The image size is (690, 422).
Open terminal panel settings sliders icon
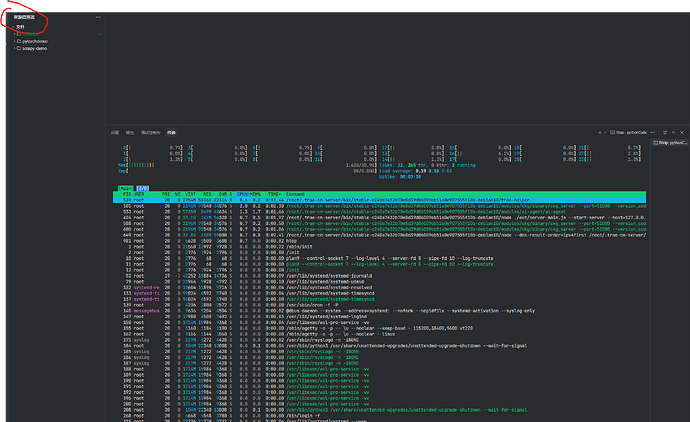tap(665, 132)
